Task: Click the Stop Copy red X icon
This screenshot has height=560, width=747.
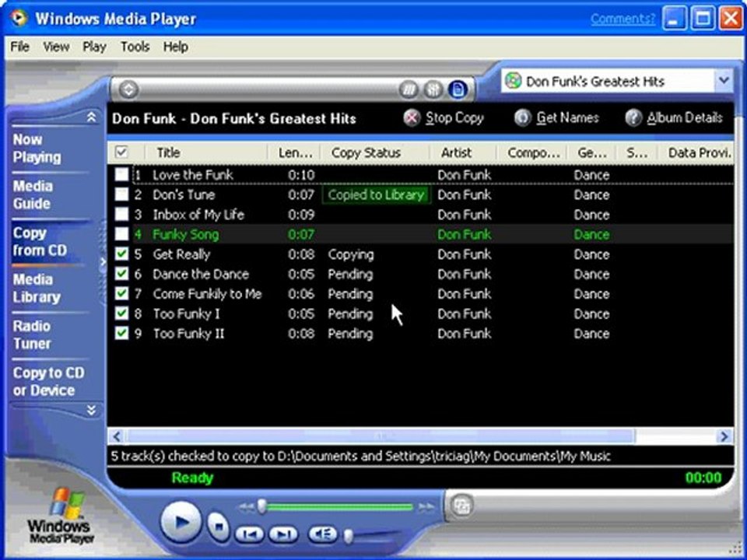Action: [x=412, y=118]
